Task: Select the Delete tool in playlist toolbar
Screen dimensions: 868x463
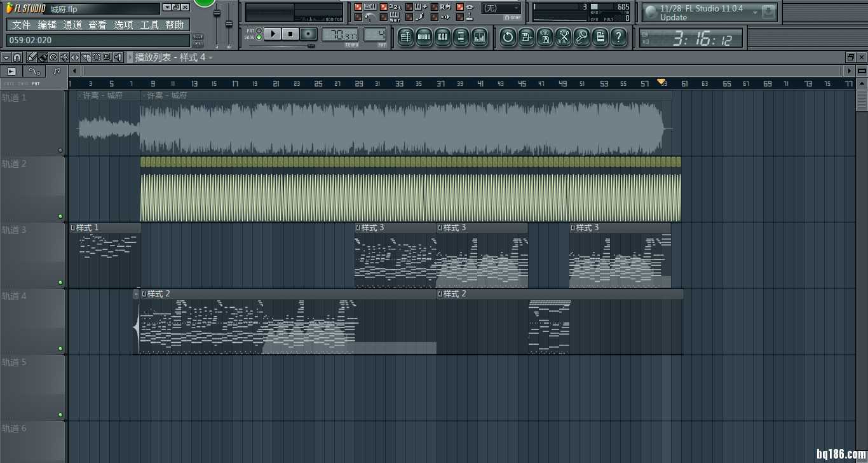Action: (53, 57)
